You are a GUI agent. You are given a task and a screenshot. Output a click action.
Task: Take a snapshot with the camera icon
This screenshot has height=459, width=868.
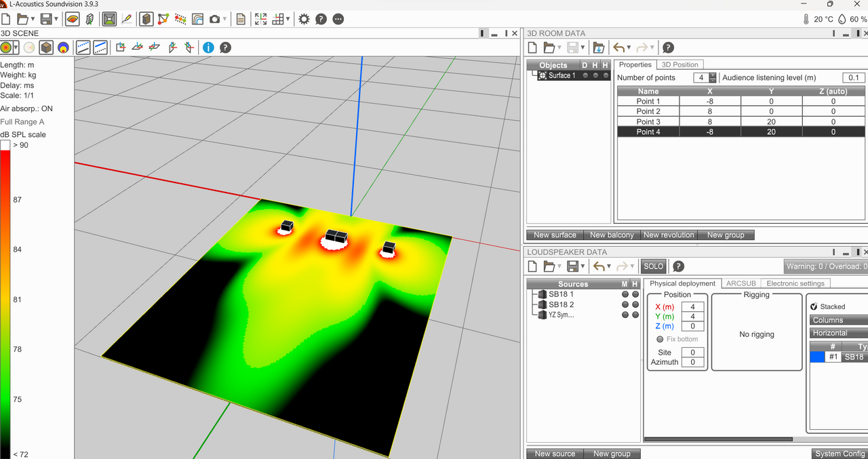pos(214,19)
